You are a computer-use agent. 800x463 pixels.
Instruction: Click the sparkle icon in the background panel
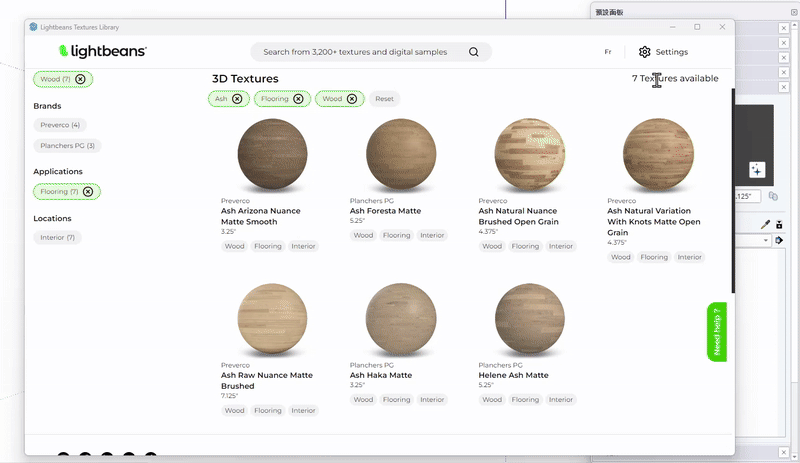[x=757, y=170]
